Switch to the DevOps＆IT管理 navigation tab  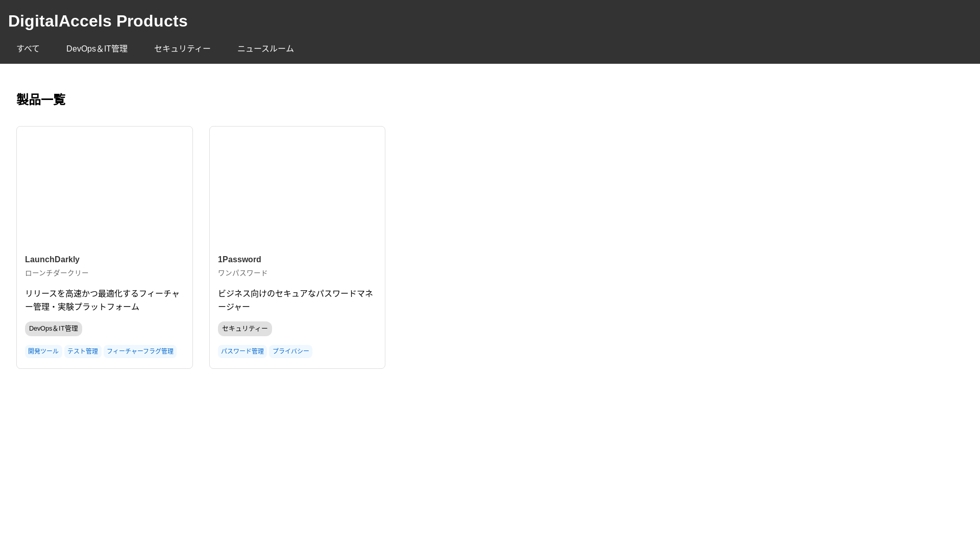pos(97,48)
